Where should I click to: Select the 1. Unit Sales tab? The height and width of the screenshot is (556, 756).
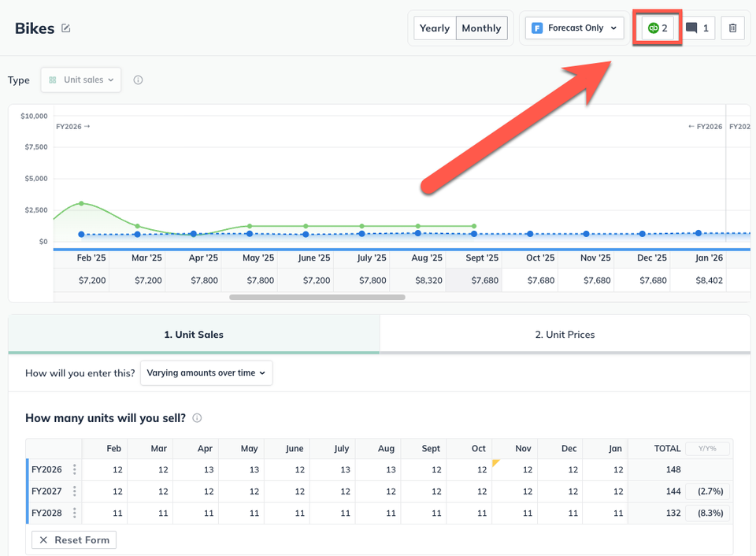194,335
